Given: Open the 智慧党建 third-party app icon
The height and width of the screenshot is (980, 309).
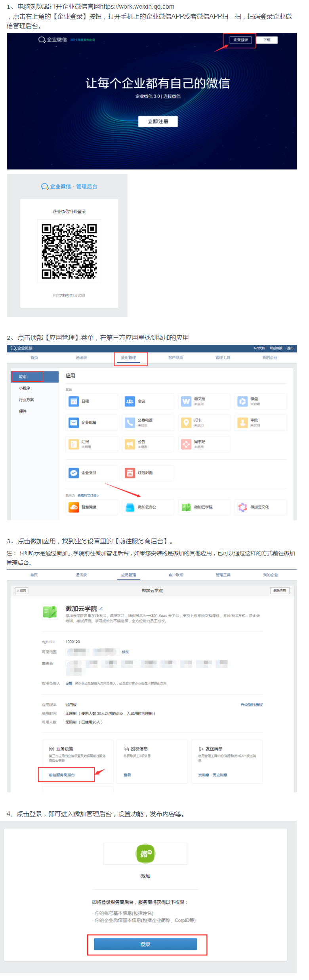Looking at the screenshot, I should pos(74,507).
